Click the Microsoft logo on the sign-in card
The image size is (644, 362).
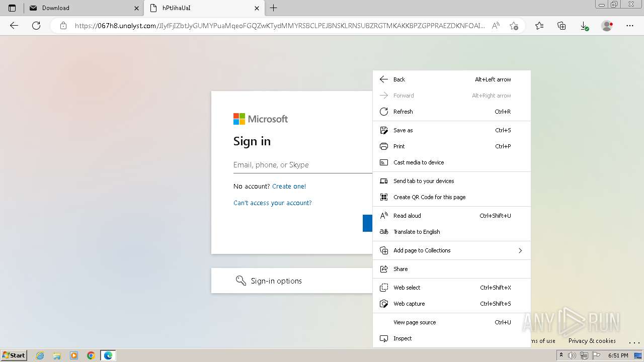coord(261,119)
